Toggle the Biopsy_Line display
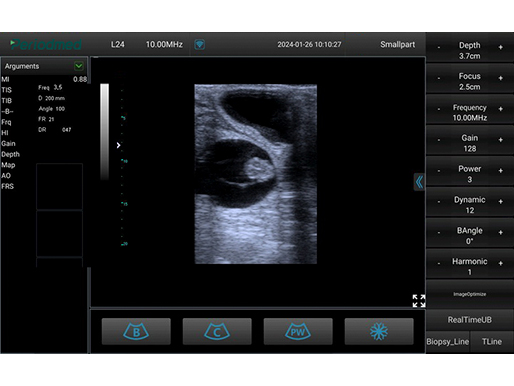Viewport: 514px width, 386px height. pos(448,342)
